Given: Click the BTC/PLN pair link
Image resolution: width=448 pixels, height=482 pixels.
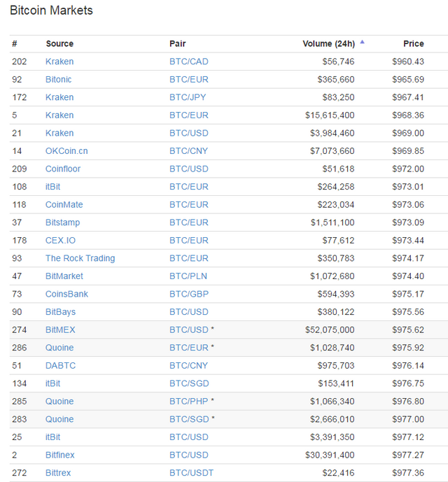Looking at the screenshot, I should (188, 276).
